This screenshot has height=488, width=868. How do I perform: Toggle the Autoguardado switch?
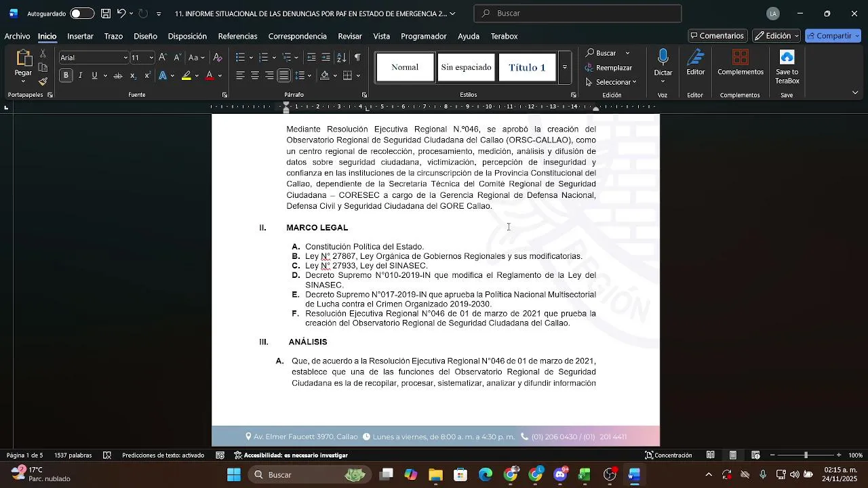(82, 14)
